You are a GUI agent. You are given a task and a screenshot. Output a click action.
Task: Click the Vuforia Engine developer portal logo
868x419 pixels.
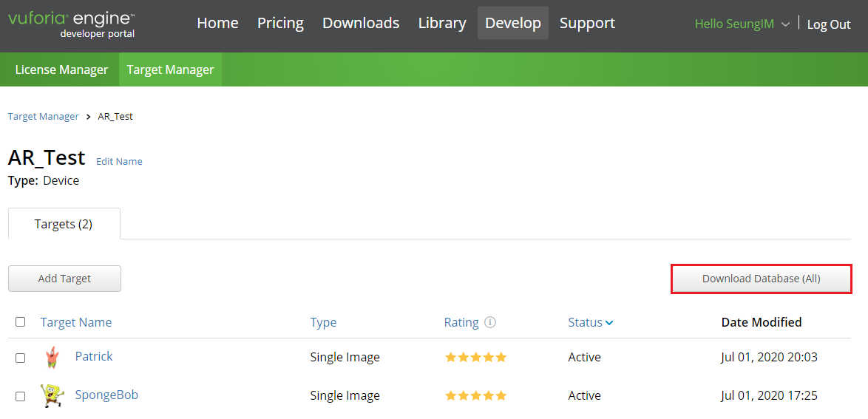[71, 25]
